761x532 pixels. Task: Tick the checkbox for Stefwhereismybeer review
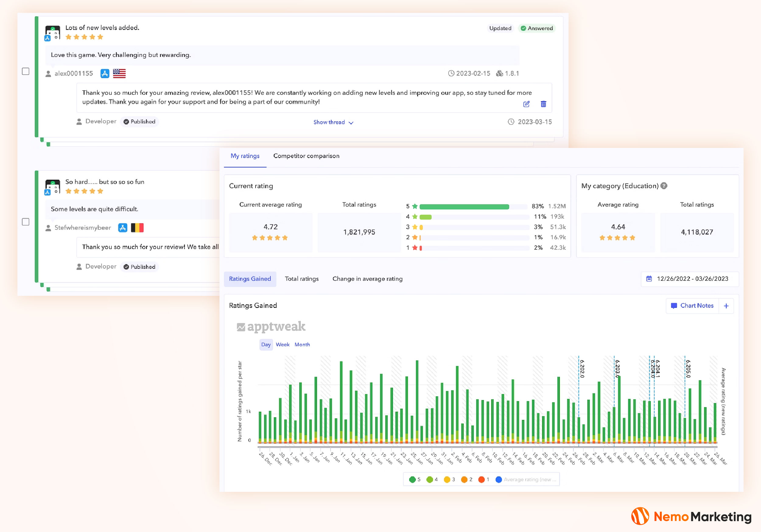click(26, 222)
